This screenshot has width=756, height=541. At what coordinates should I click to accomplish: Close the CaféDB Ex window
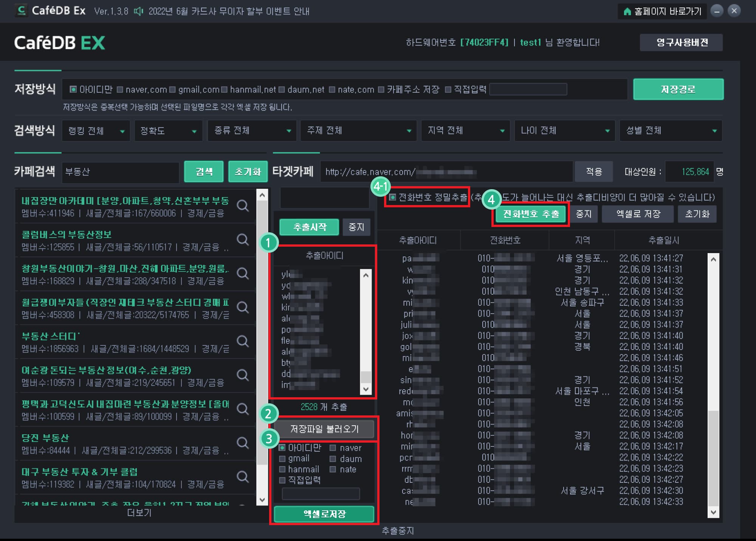pos(734,11)
